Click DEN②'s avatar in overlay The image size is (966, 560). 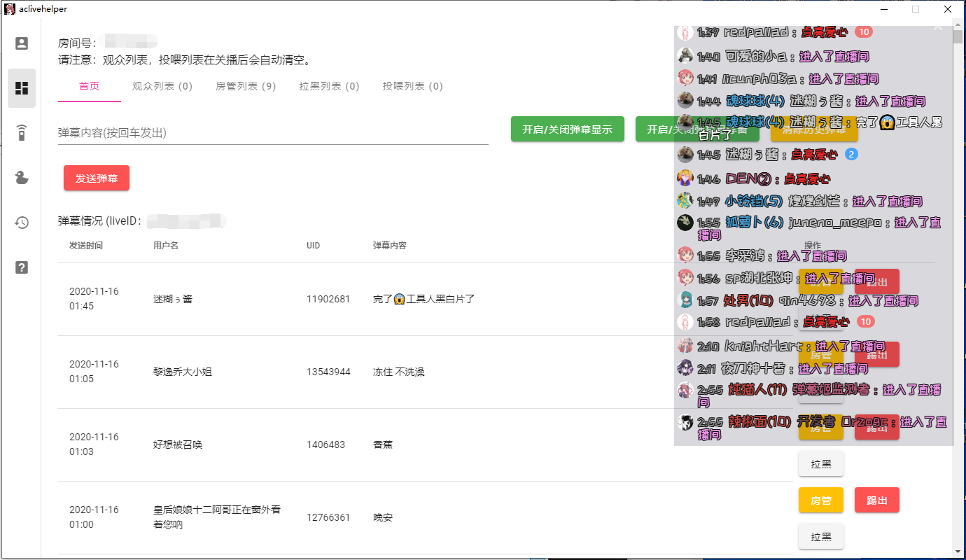click(x=685, y=178)
